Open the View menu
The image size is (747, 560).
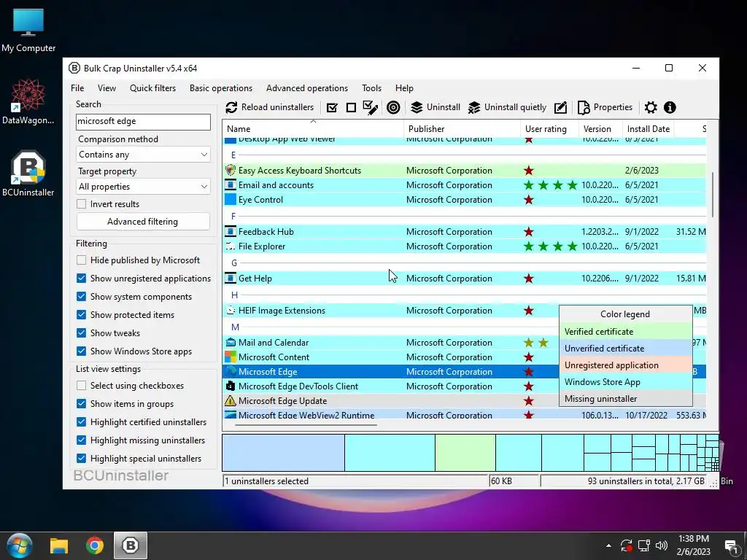pos(107,88)
